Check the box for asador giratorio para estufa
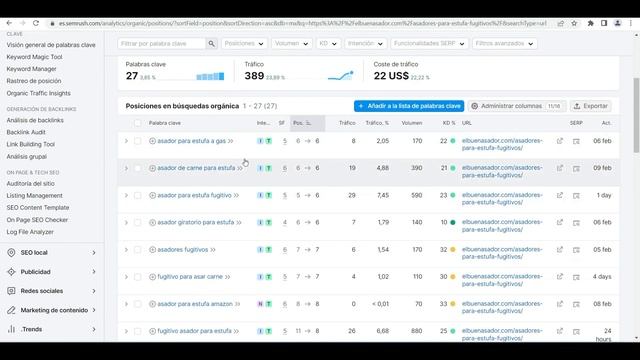The width and height of the screenshot is (640, 360). point(138,223)
